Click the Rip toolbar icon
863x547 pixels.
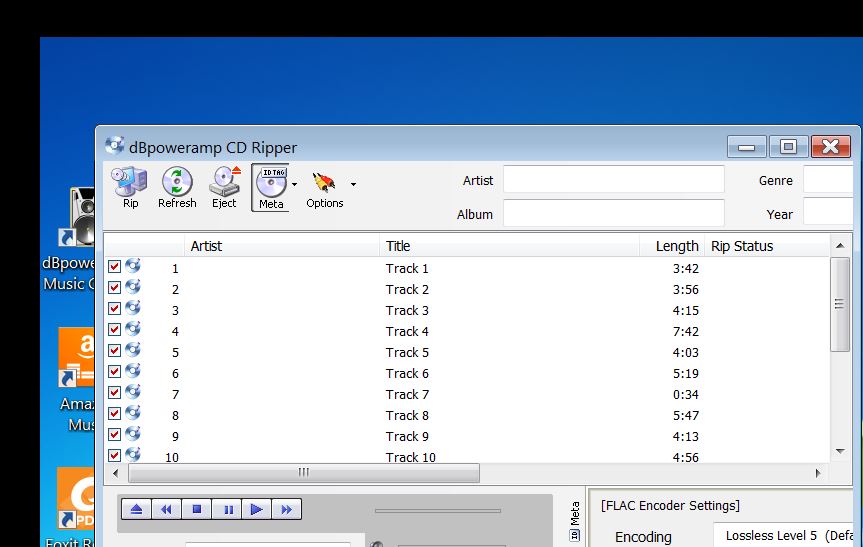[130, 187]
